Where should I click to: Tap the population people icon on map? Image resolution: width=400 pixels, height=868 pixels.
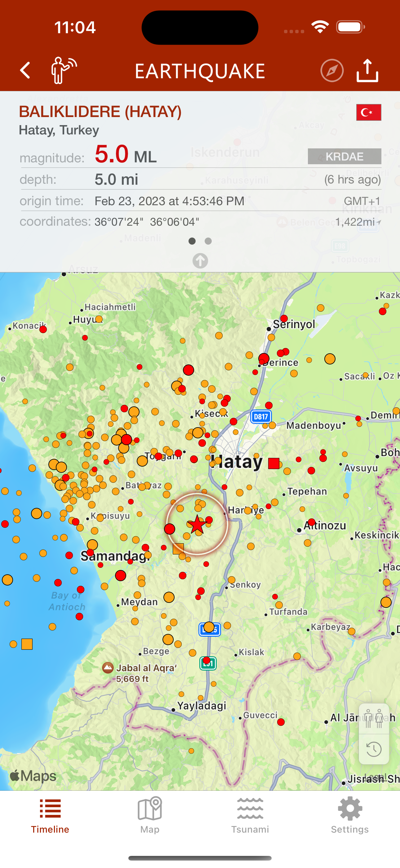tap(374, 718)
